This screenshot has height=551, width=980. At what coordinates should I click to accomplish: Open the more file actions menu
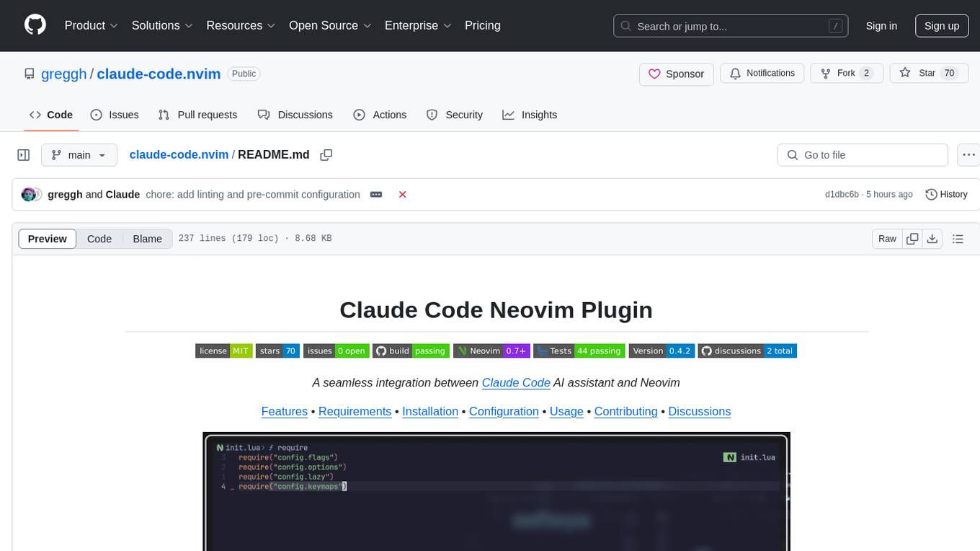click(x=968, y=155)
